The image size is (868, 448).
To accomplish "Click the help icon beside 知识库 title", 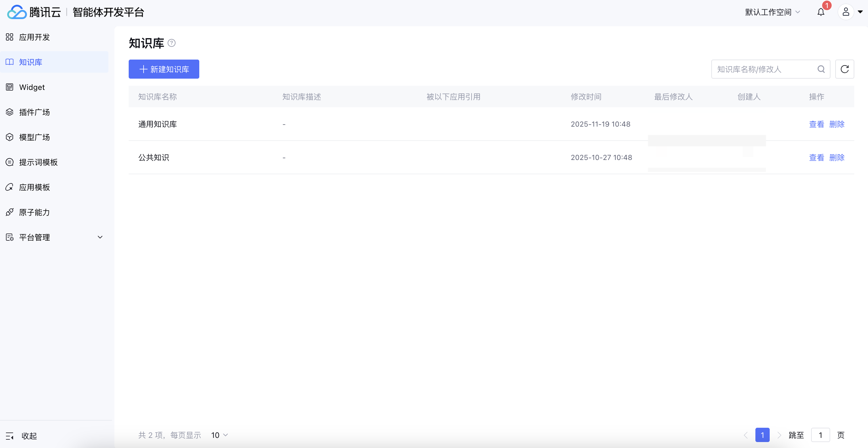I will 172,43.
